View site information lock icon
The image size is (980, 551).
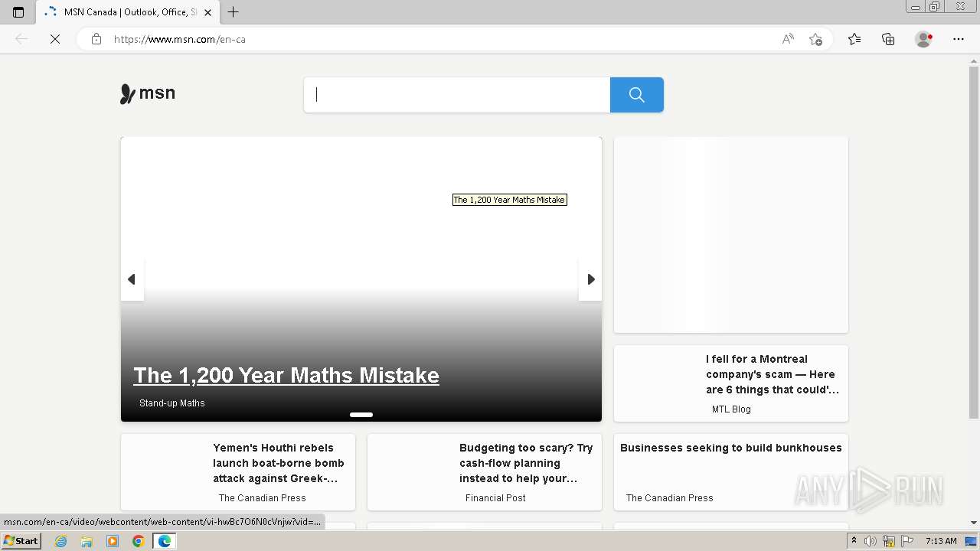point(96,39)
